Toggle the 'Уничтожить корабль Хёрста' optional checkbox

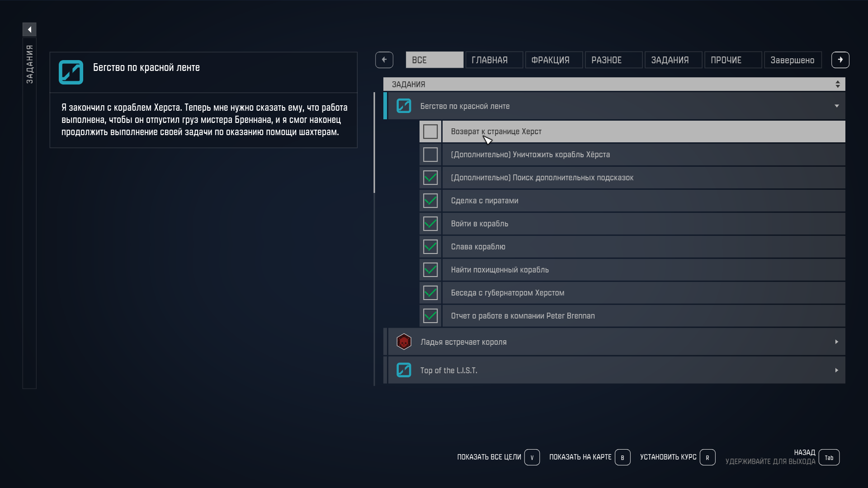(430, 155)
